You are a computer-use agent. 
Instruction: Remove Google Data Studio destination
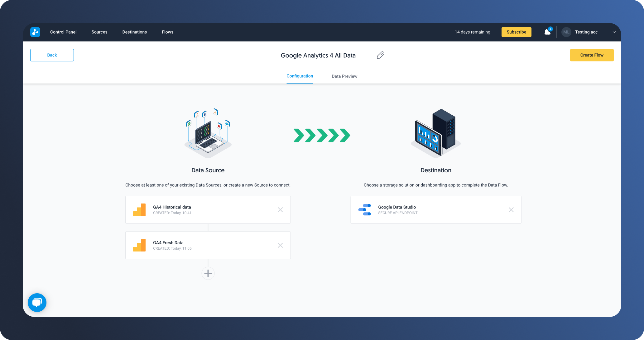tap(511, 210)
